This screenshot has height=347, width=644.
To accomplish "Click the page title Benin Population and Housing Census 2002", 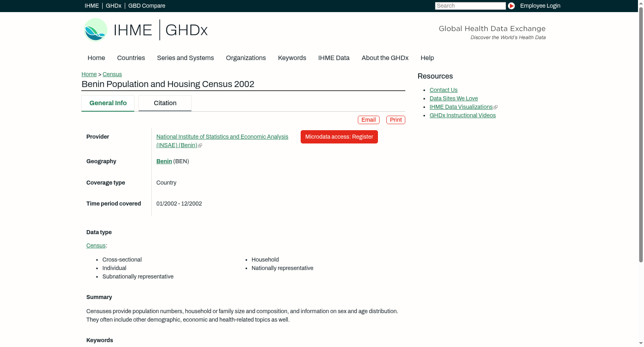I will (168, 84).
